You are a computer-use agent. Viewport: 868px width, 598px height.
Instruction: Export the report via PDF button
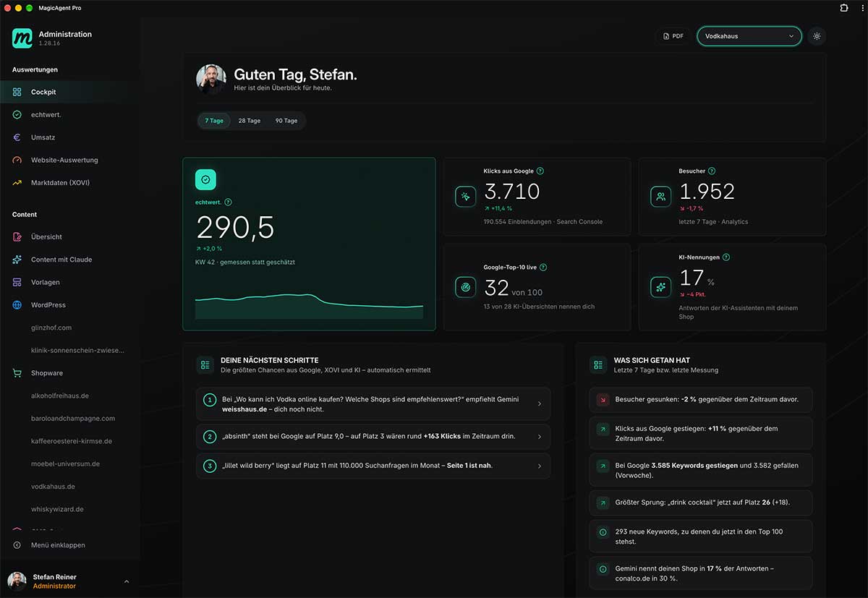click(673, 36)
